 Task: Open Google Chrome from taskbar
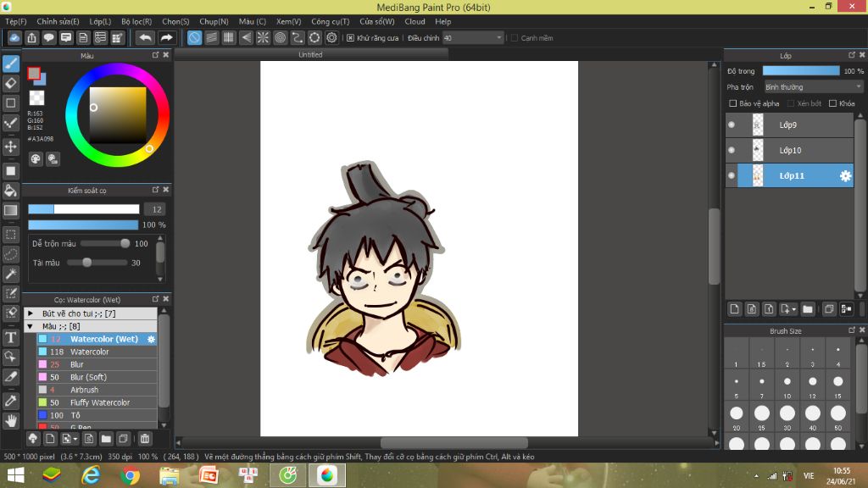[131, 475]
